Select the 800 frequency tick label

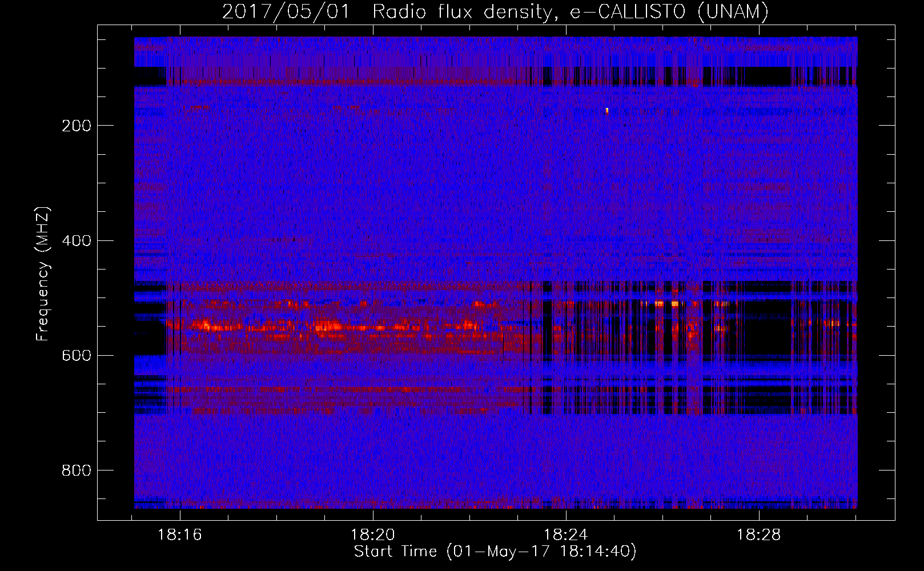(77, 470)
